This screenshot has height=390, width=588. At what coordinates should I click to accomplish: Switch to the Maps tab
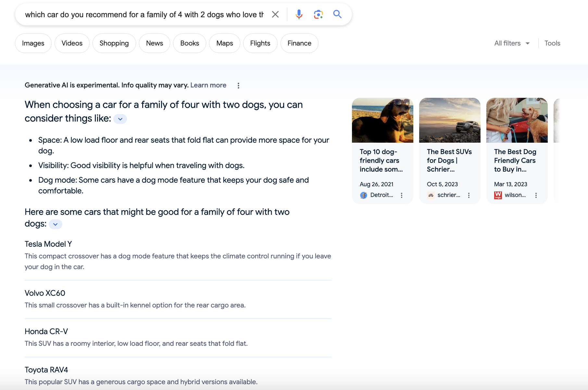[x=225, y=43]
